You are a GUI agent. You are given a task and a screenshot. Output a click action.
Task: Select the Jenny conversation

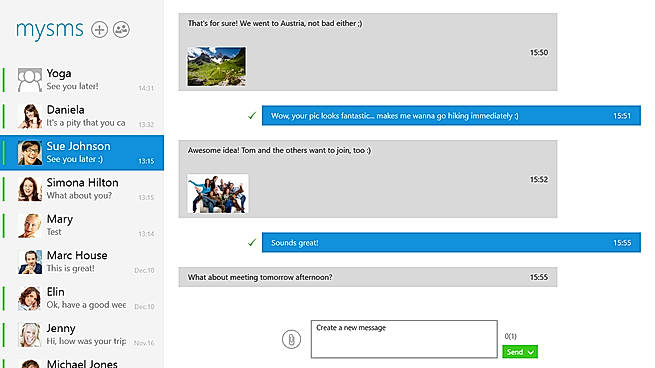click(x=82, y=335)
